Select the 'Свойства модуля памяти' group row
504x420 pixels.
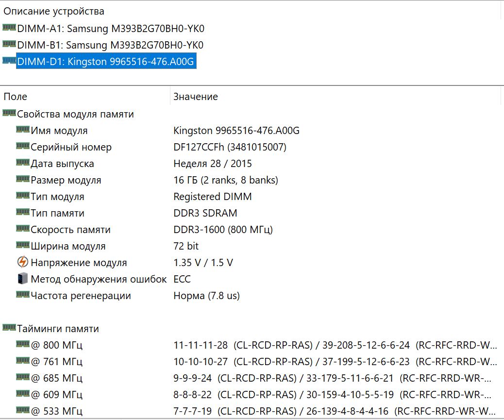(x=75, y=114)
